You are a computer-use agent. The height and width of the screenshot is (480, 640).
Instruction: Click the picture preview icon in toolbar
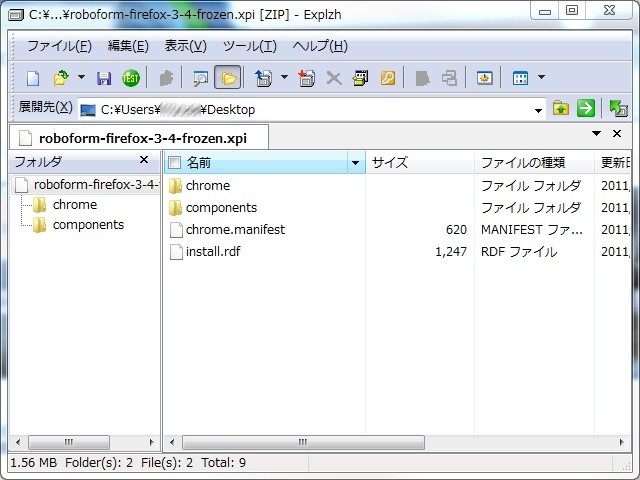pos(484,78)
